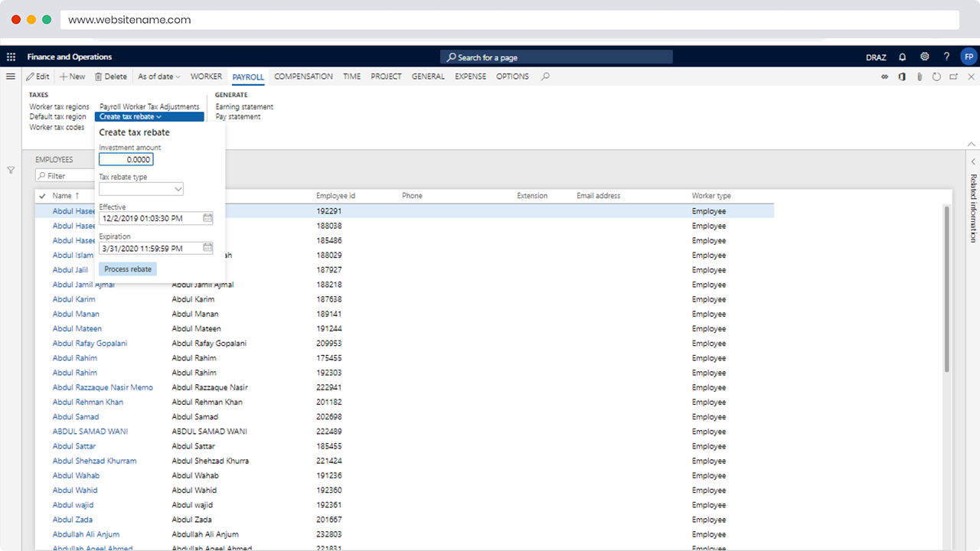Close the form with X icon
Screen dimensions: 980x551
pos(972,77)
